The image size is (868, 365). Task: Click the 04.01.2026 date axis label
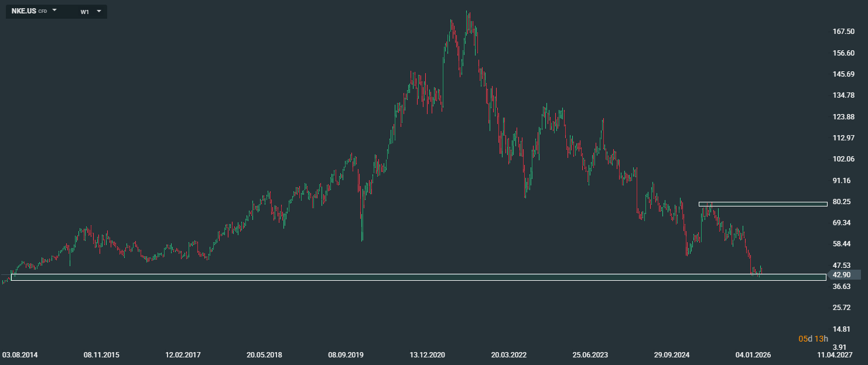753,355
